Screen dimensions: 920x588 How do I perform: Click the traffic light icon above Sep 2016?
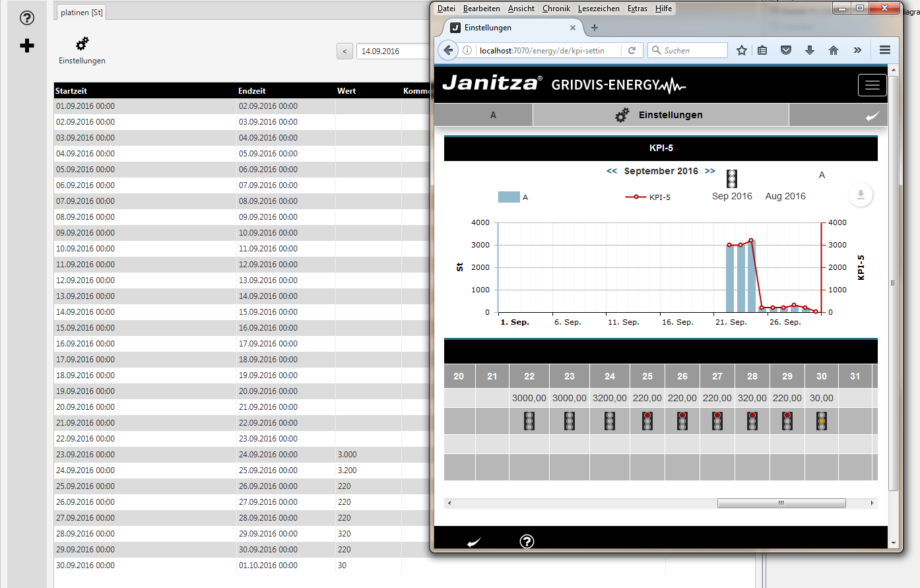732,179
